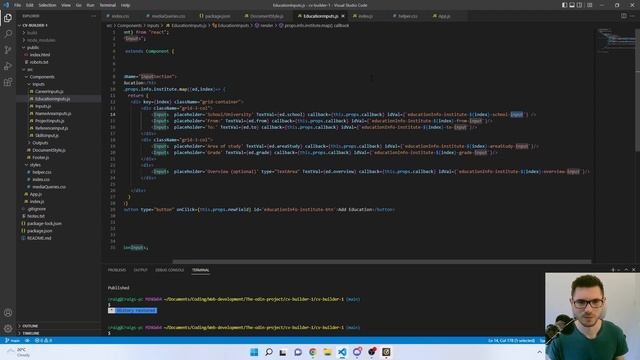Switch to the package.json editor tab
640x360 pixels.
217,16
